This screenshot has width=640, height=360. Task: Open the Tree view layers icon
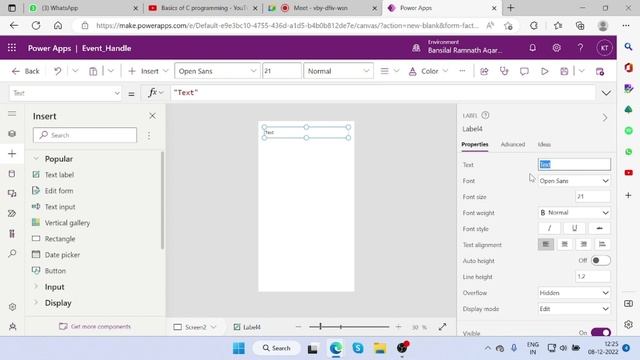coord(12,133)
